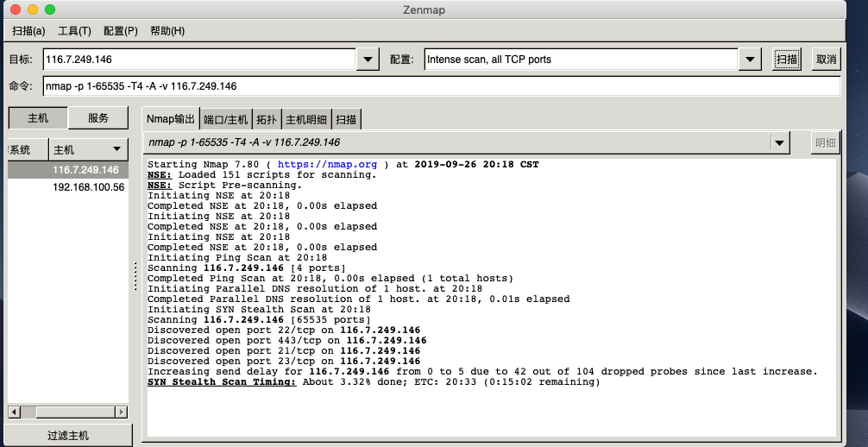Click the Discovered open port 21/tcp line
868x447 pixels.
(284, 351)
